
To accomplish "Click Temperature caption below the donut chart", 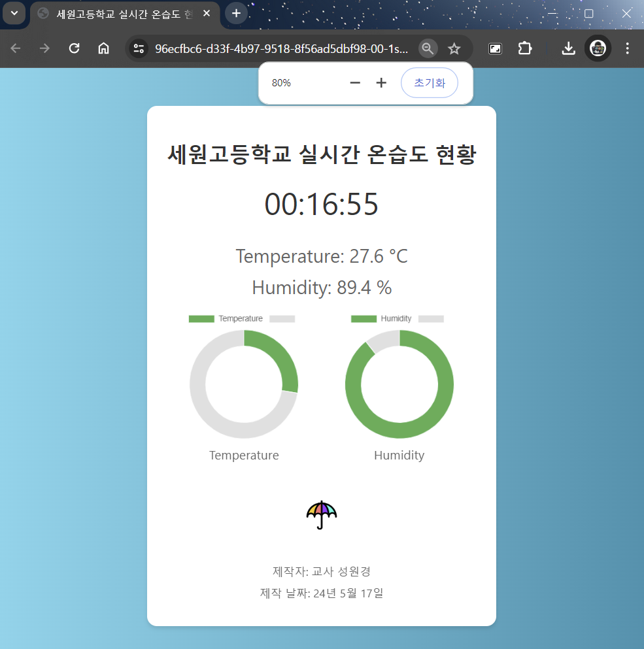I will (244, 456).
